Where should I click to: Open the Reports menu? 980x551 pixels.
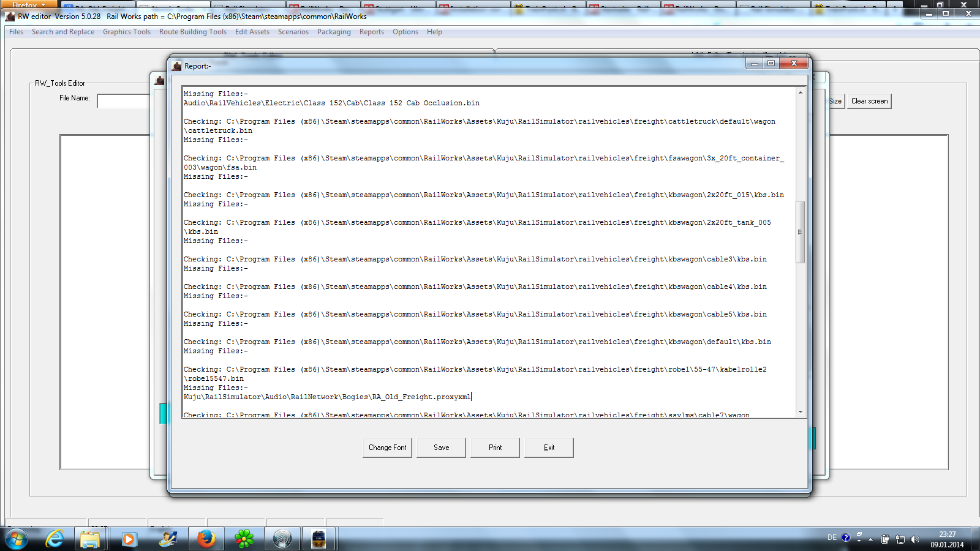[x=372, y=32]
